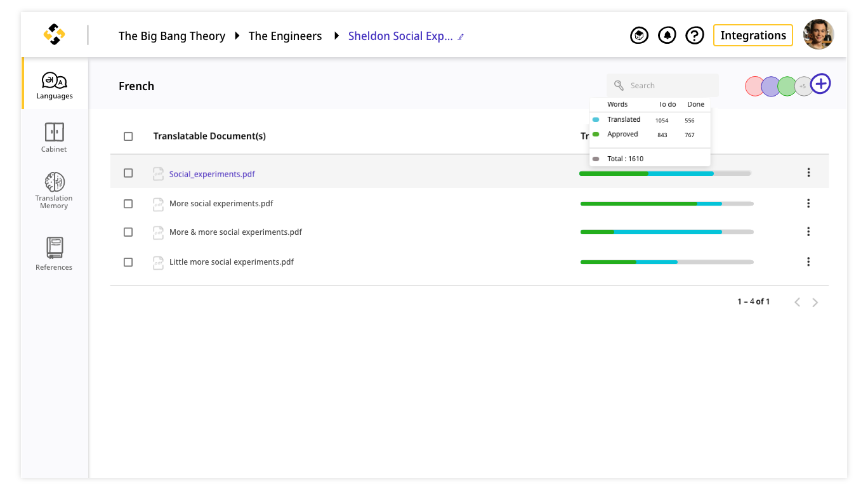
Task: Toggle the select-all checkbox in table header
Action: [x=128, y=136]
